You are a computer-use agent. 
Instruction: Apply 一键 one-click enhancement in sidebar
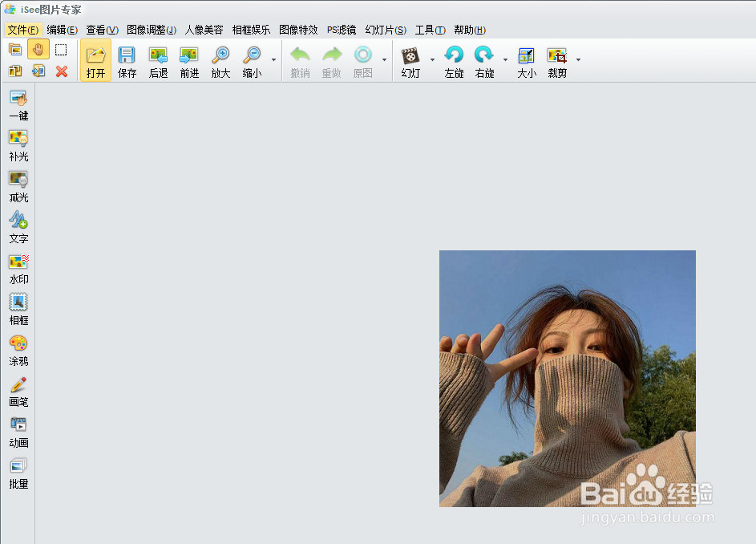pos(18,105)
